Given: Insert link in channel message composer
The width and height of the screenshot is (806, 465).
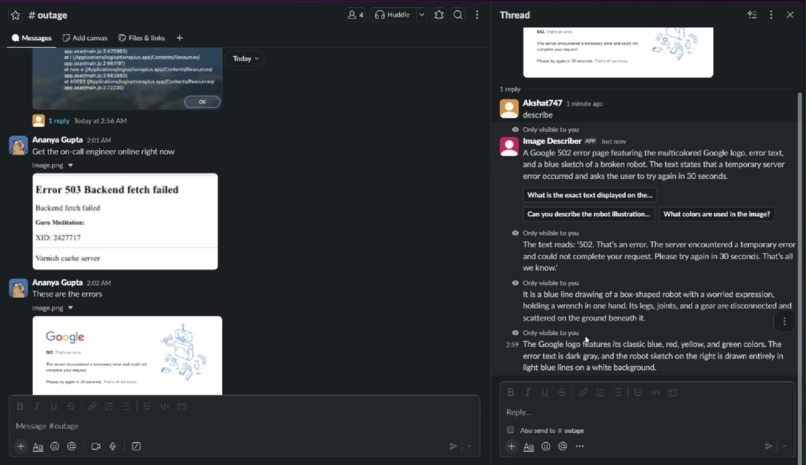Looking at the screenshot, I should click(x=92, y=406).
